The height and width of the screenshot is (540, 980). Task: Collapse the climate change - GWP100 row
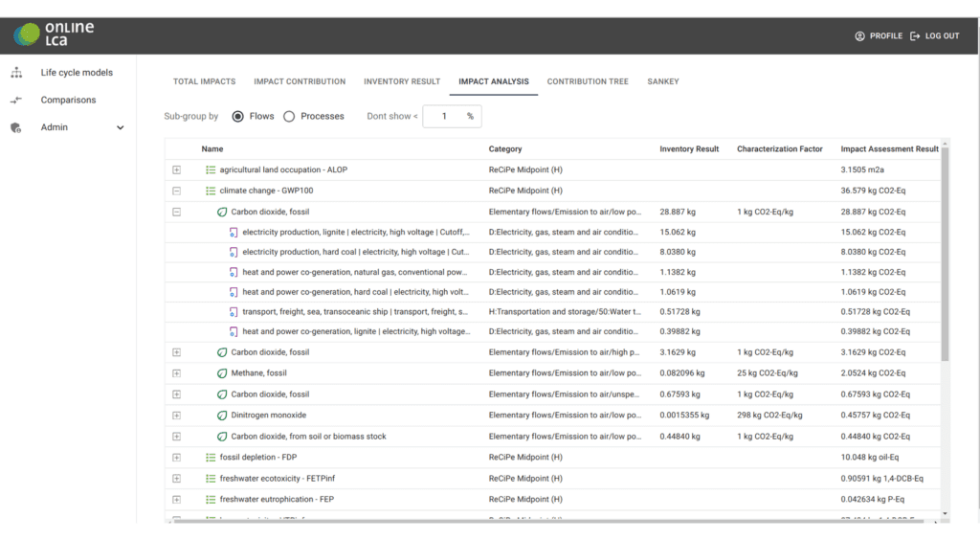[176, 191]
